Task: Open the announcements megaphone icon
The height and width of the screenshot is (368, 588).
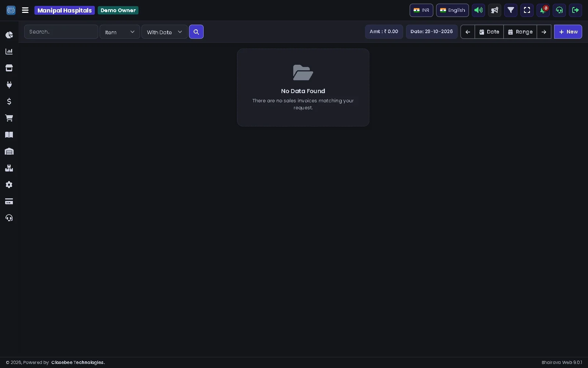Action: coord(495,10)
